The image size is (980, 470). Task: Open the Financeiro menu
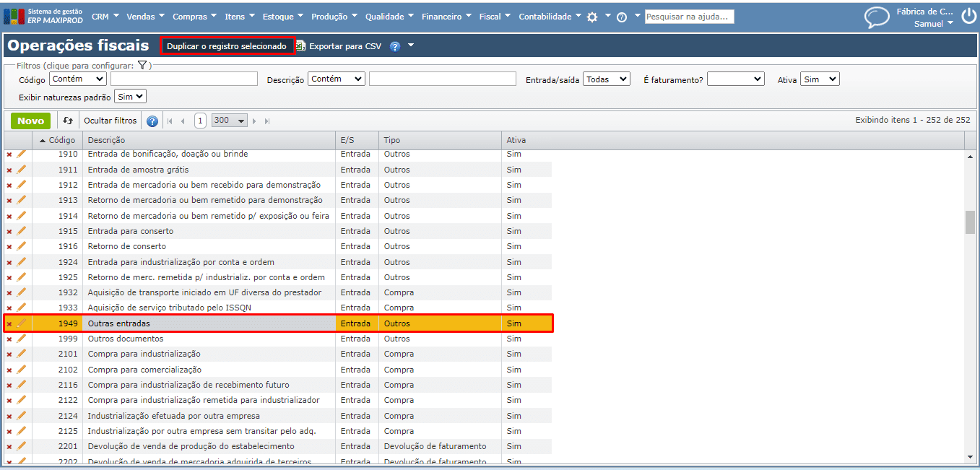[x=445, y=17]
